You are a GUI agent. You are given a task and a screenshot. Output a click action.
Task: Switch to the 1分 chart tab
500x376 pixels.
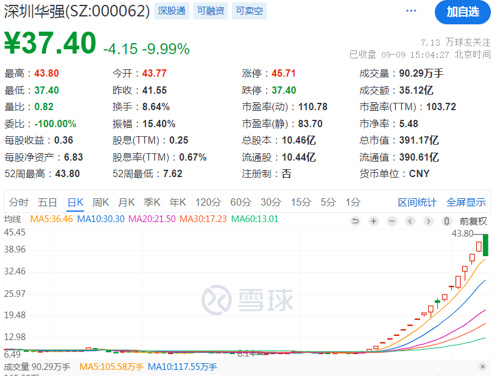[353, 202]
